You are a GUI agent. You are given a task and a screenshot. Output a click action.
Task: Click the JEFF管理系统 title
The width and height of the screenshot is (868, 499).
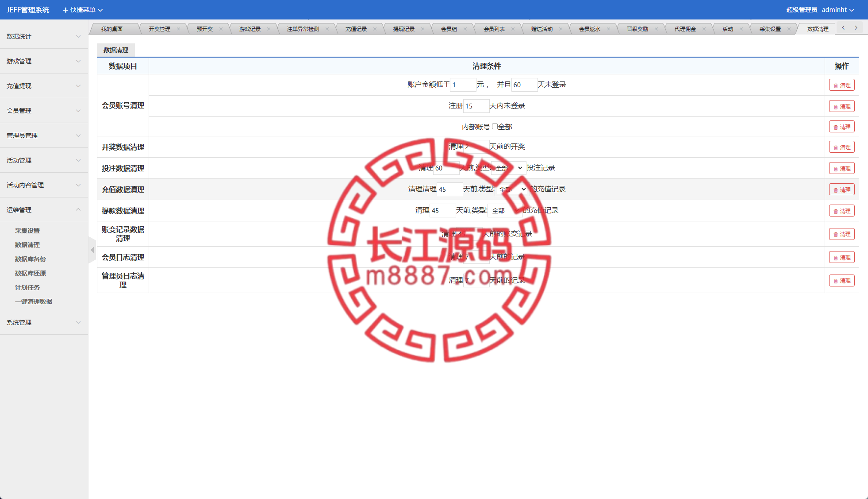(x=28, y=10)
